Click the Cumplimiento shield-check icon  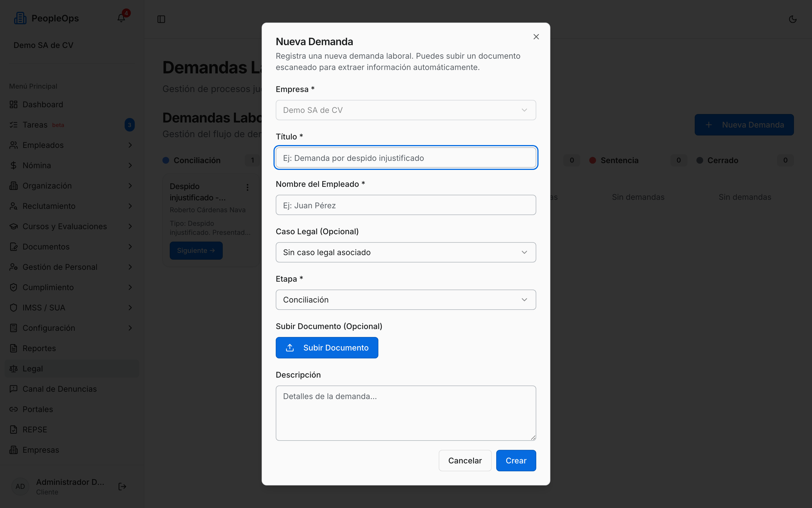[x=14, y=287]
